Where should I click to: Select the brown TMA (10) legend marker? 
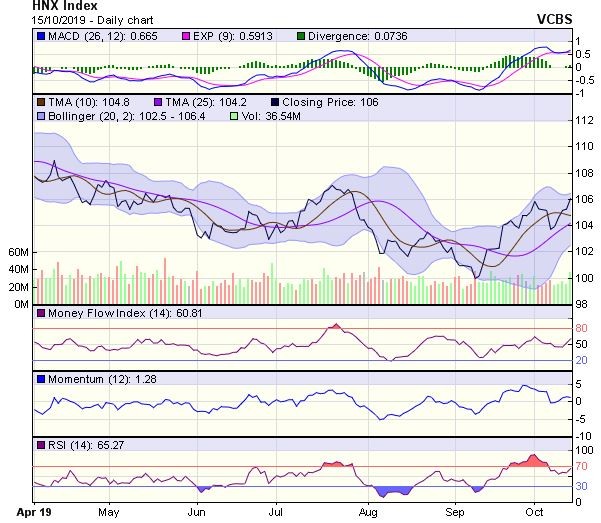point(40,101)
